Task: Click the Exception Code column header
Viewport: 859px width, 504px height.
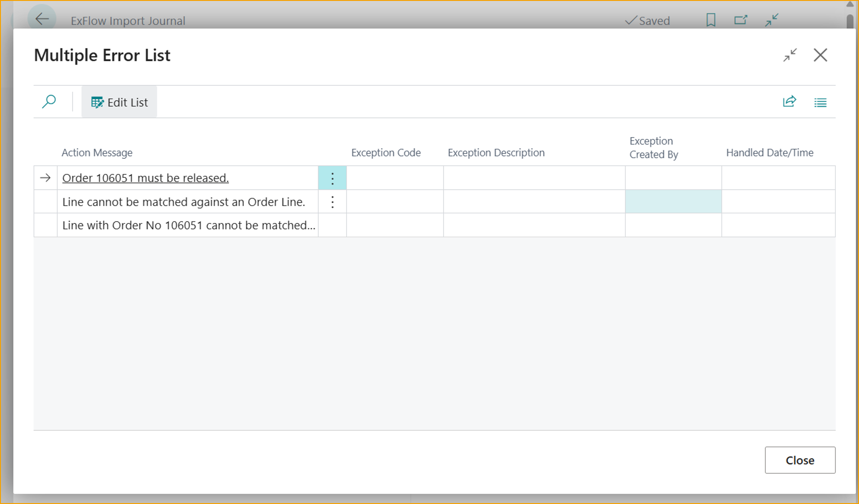Action: (x=385, y=153)
